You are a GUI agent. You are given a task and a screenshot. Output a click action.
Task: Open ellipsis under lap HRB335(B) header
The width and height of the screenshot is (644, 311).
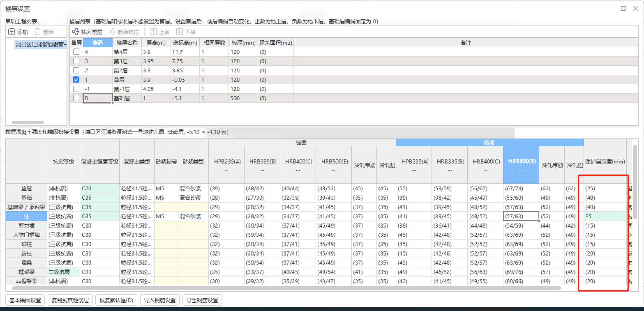click(450, 170)
